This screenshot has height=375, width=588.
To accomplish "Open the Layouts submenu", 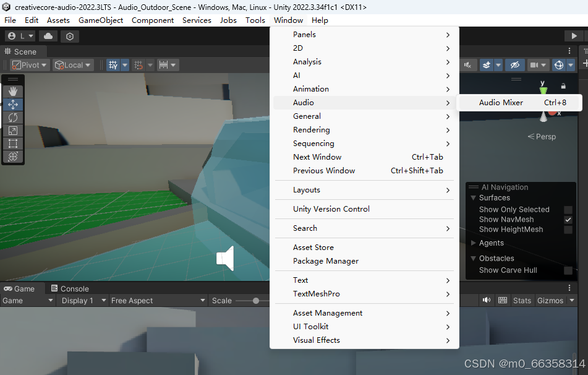I will (x=364, y=190).
